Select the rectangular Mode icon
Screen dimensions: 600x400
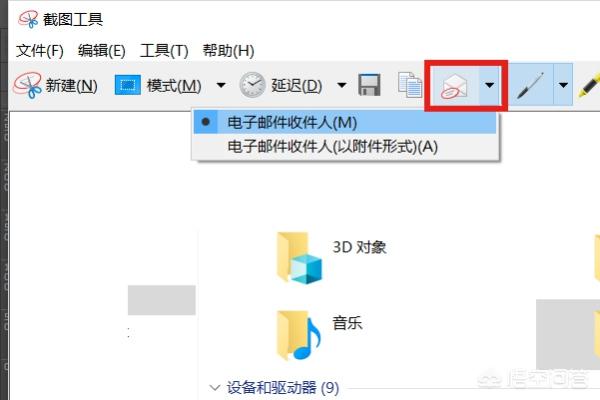click(127, 85)
